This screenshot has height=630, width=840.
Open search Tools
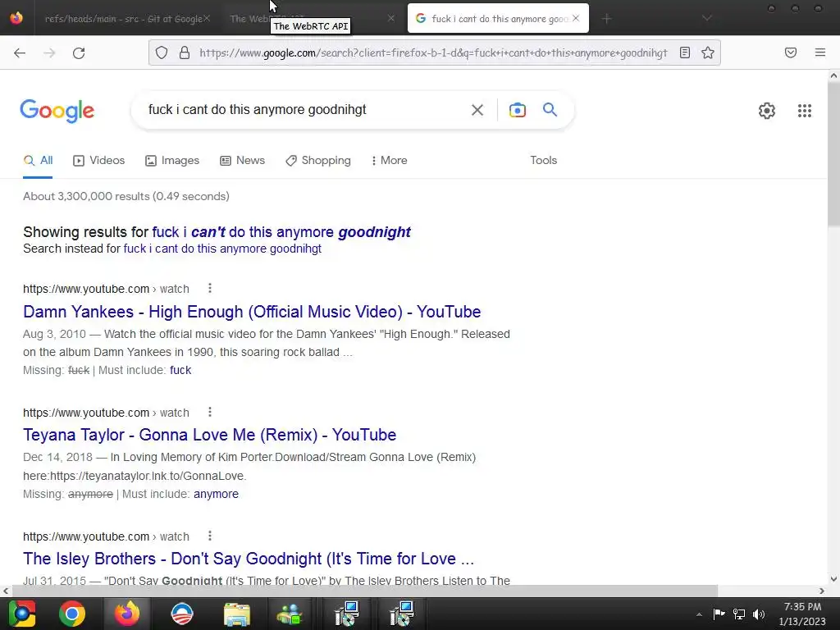tap(543, 160)
